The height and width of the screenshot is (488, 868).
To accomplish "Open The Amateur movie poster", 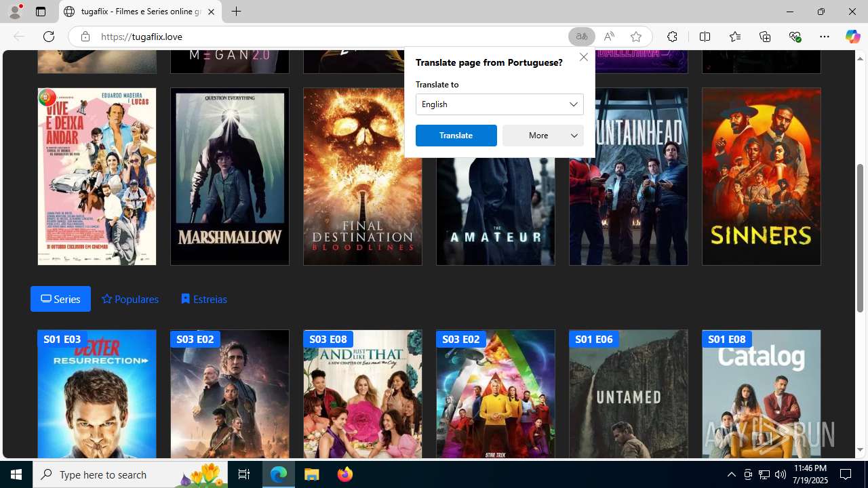I will [495, 211].
